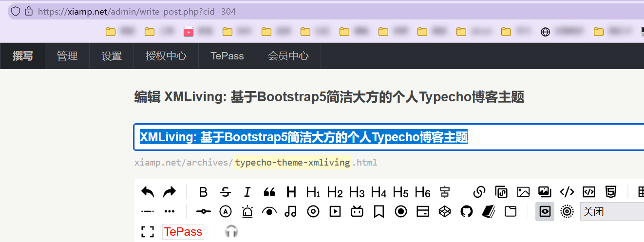Open the 撰写 menu
This screenshot has width=644, height=242.
(22, 56)
